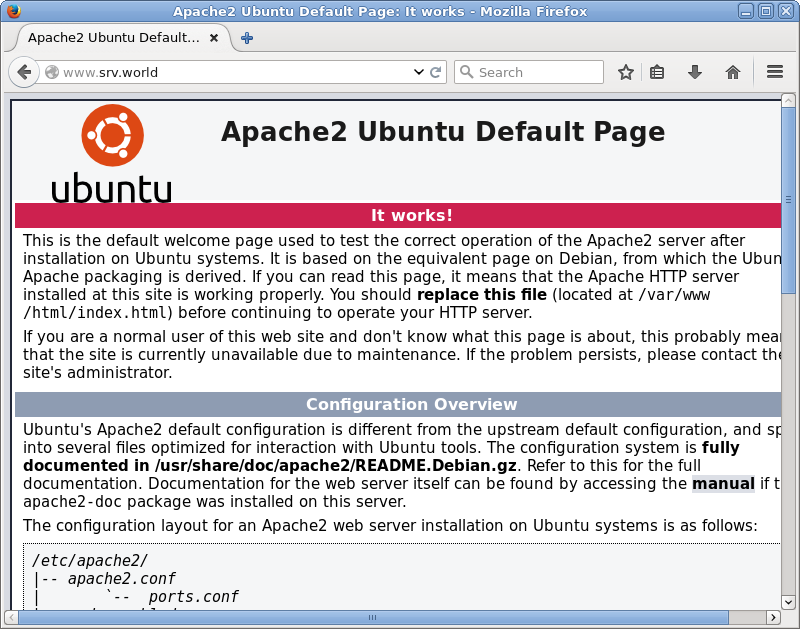800x629 pixels.
Task: Click the vertical scrollbar thumb
Action: point(788,200)
